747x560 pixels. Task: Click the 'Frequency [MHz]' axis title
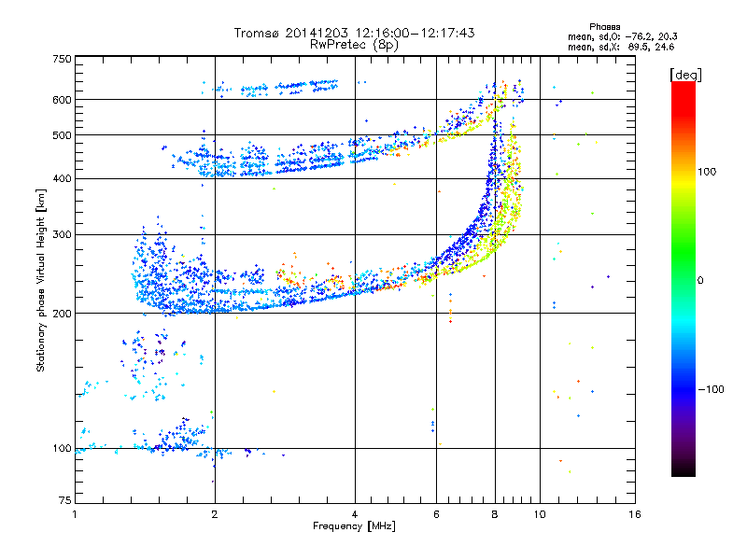click(354, 526)
